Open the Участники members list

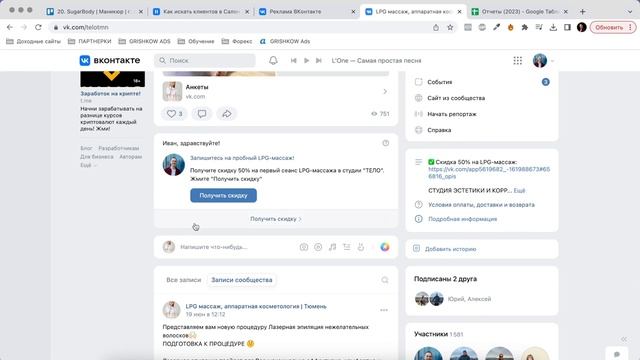439,334
